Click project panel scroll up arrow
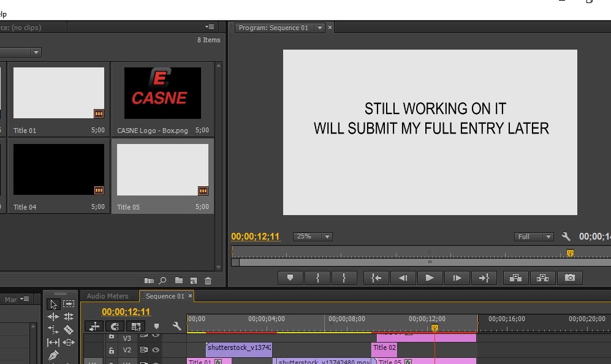611x364 pixels. coord(219,66)
